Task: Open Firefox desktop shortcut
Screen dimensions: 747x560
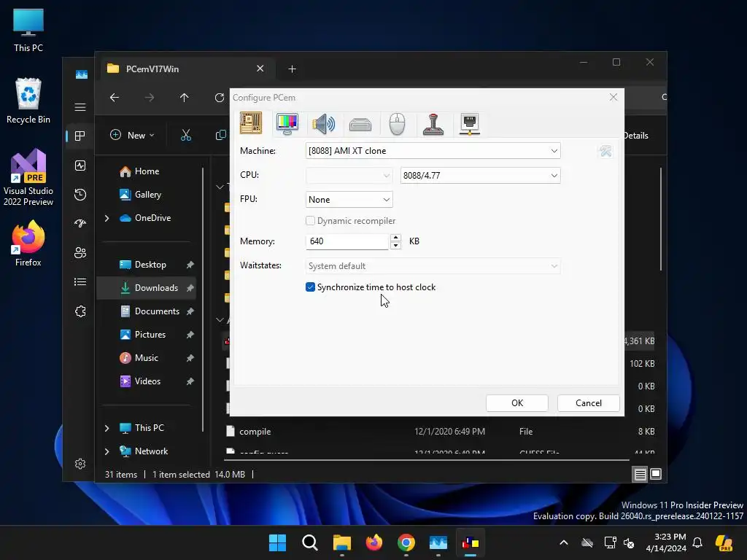Action: pos(28,244)
